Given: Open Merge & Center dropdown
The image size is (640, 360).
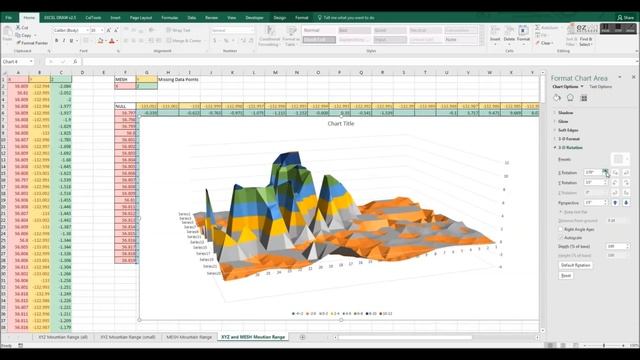Looking at the screenshot, I should point(204,41).
